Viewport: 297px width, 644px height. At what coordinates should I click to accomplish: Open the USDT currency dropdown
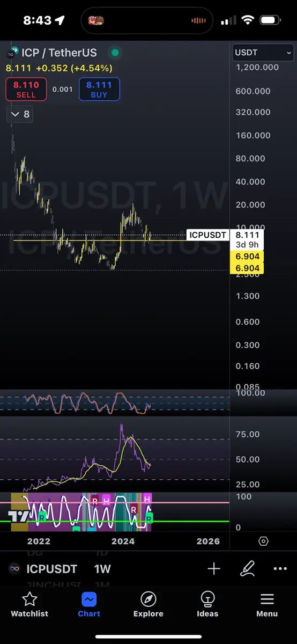(x=263, y=53)
